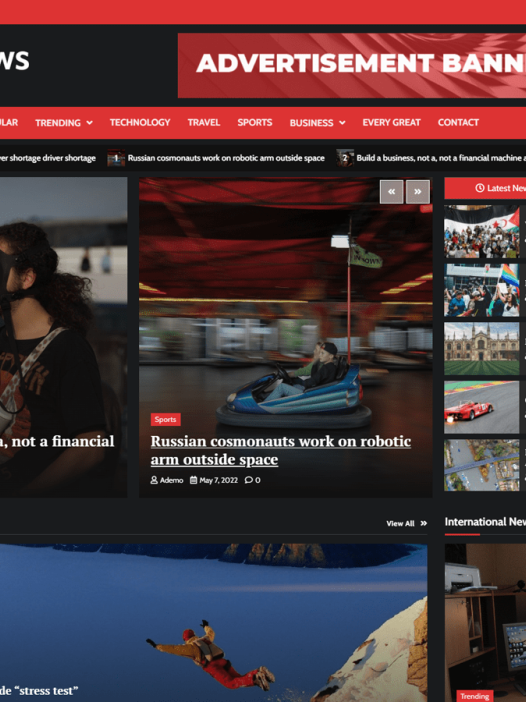526x702 pixels.
Task: Open the Trending menu item
Action: click(x=58, y=123)
